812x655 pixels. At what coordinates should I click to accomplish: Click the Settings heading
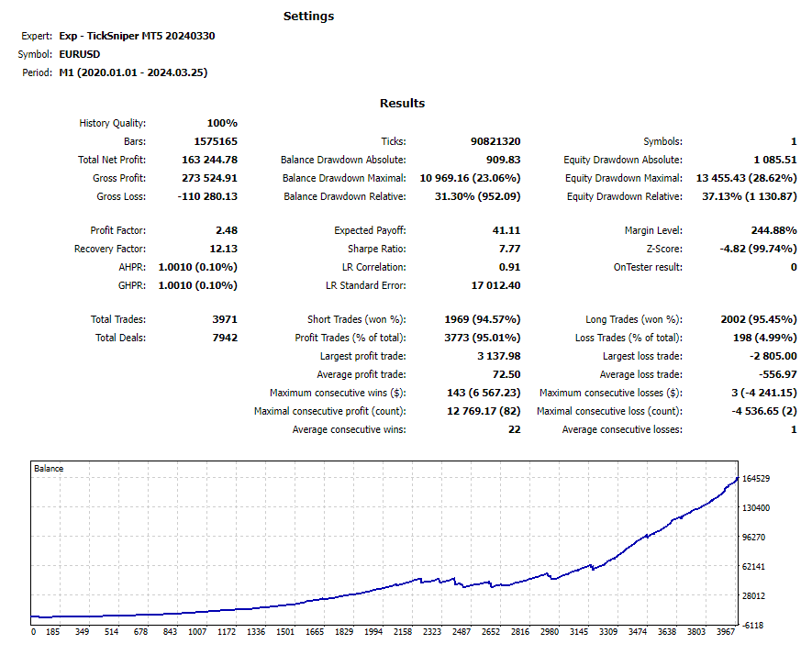click(308, 16)
